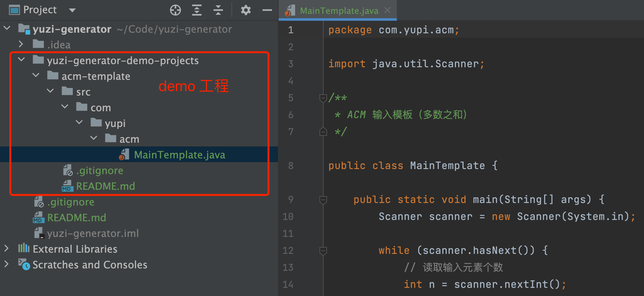Screen dimensions: 644x296
Task: Collapse the yupi package
Action: pyautogui.click(x=79, y=122)
